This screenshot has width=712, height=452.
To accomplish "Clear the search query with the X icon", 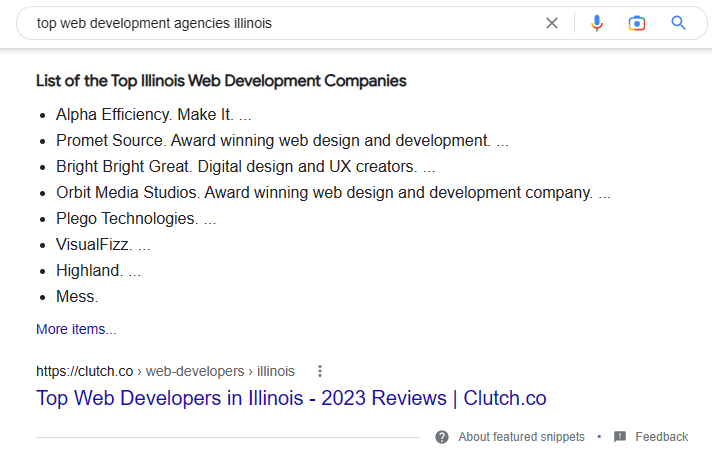I will tap(552, 23).
